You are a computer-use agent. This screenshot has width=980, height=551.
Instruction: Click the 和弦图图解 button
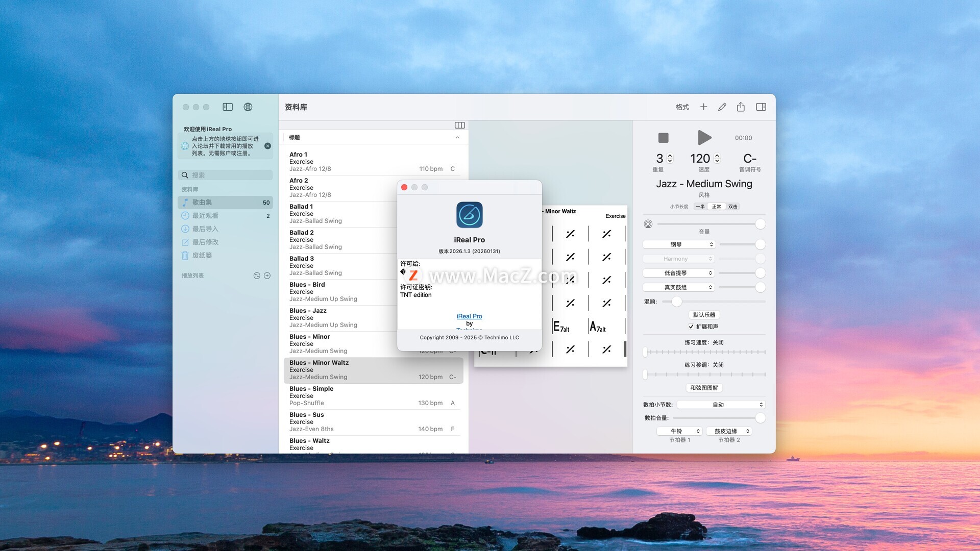[x=704, y=388]
